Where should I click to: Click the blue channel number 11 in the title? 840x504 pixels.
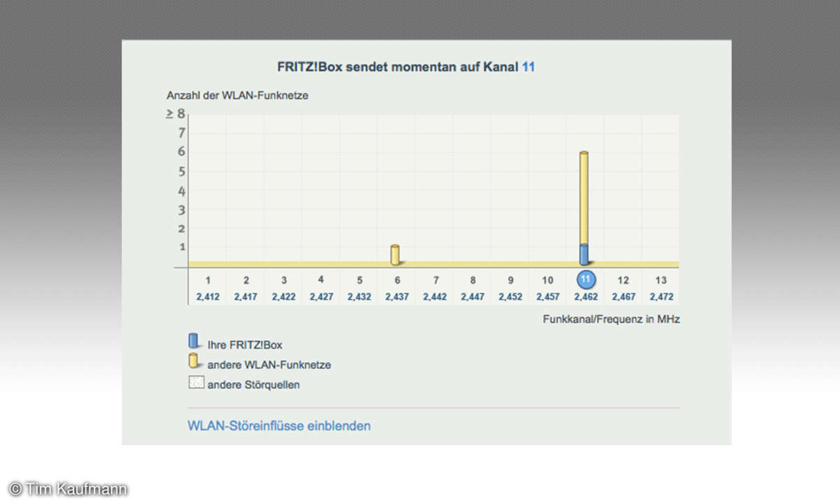click(528, 67)
